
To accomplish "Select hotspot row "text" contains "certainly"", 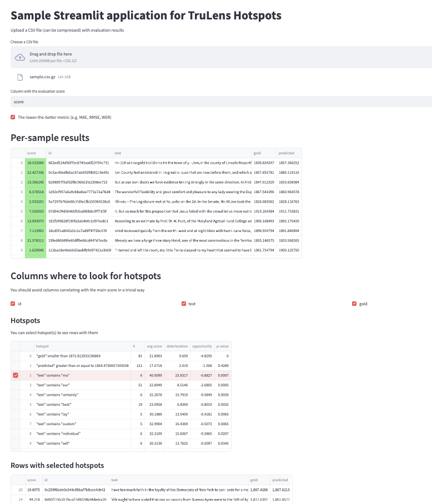I will click(16, 395).
